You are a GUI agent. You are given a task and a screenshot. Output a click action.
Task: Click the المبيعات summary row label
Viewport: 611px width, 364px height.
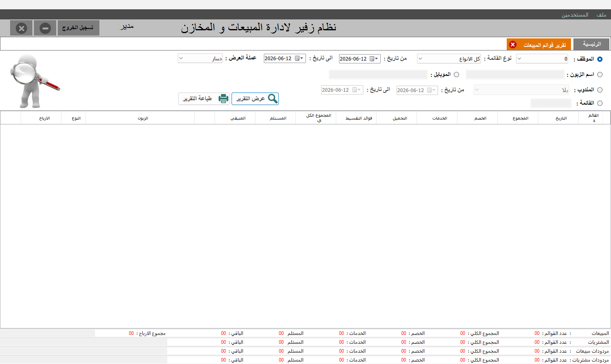click(600, 333)
